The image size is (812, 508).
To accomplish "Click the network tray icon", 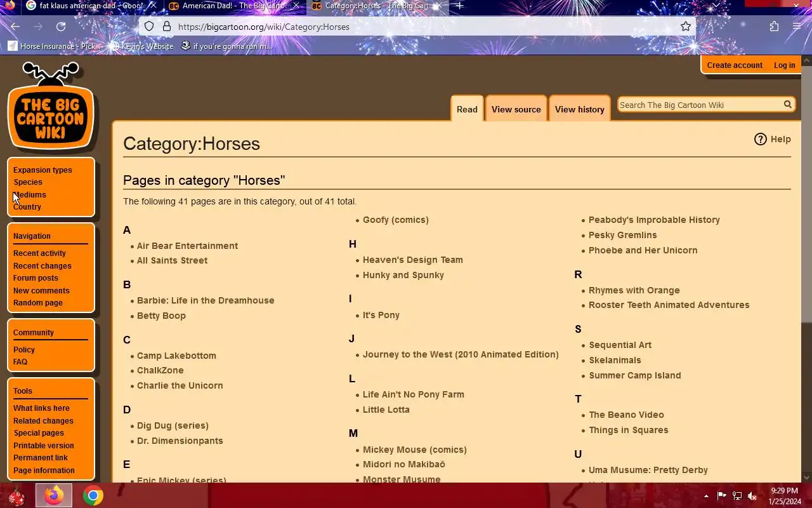I will click(737, 496).
